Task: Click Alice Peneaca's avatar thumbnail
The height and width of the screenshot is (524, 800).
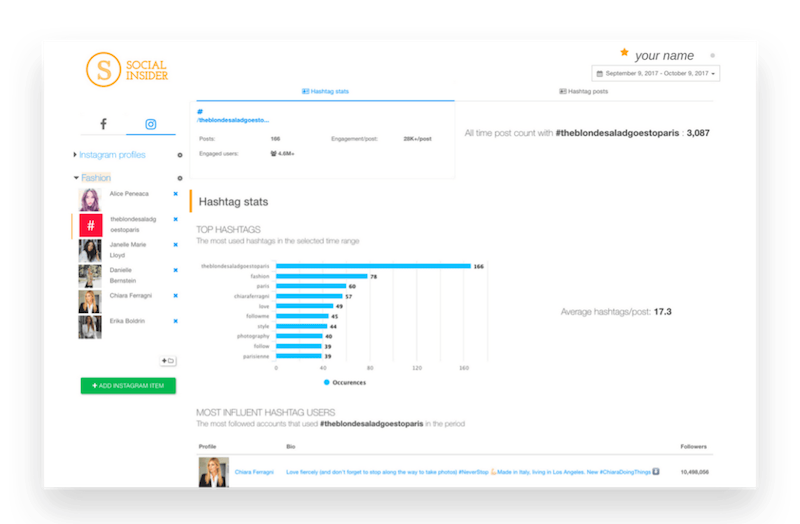Action: (90, 199)
